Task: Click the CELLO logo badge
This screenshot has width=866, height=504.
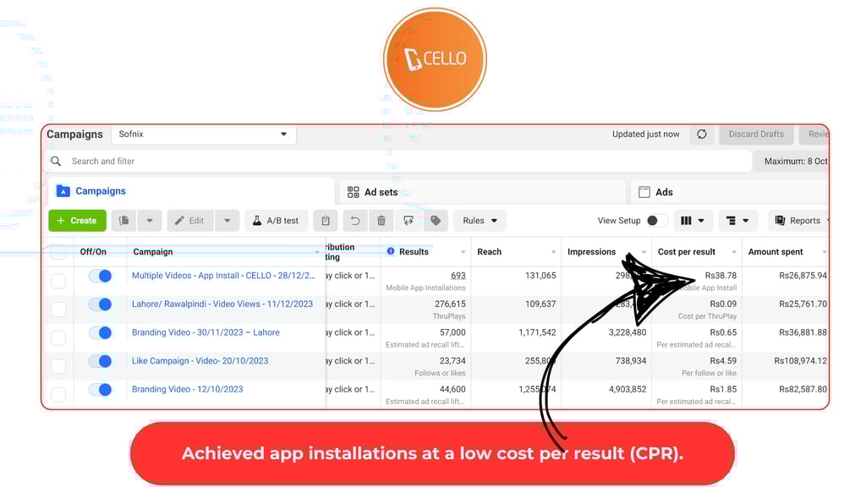Action: (x=436, y=59)
